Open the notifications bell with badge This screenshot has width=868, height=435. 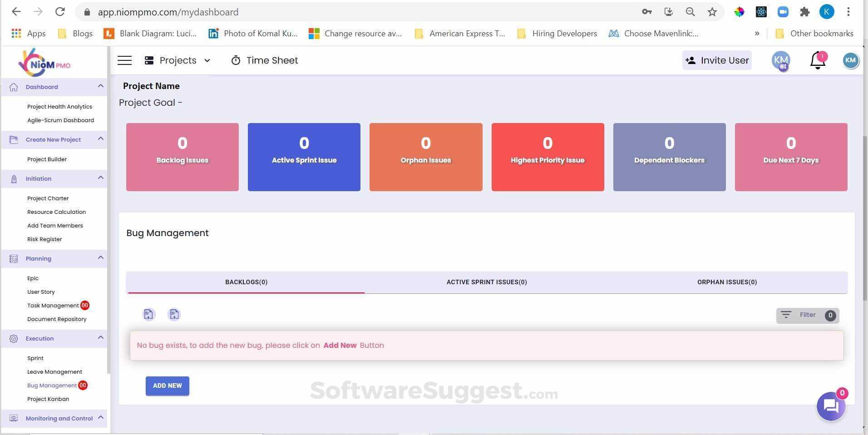point(817,60)
